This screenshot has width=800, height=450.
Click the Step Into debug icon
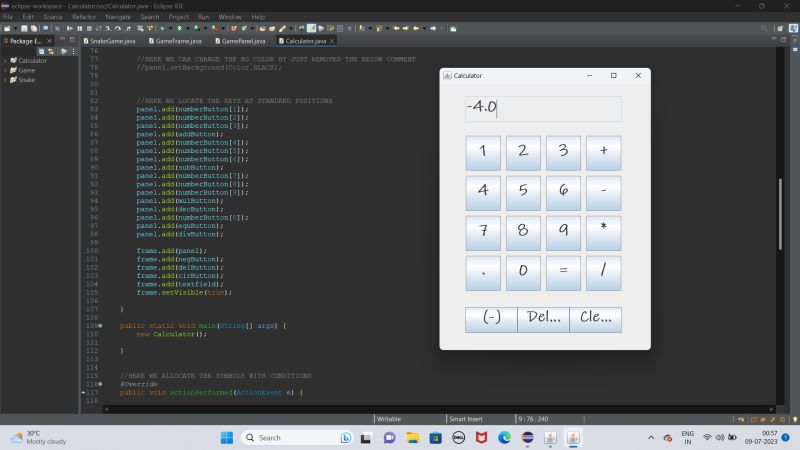108,29
